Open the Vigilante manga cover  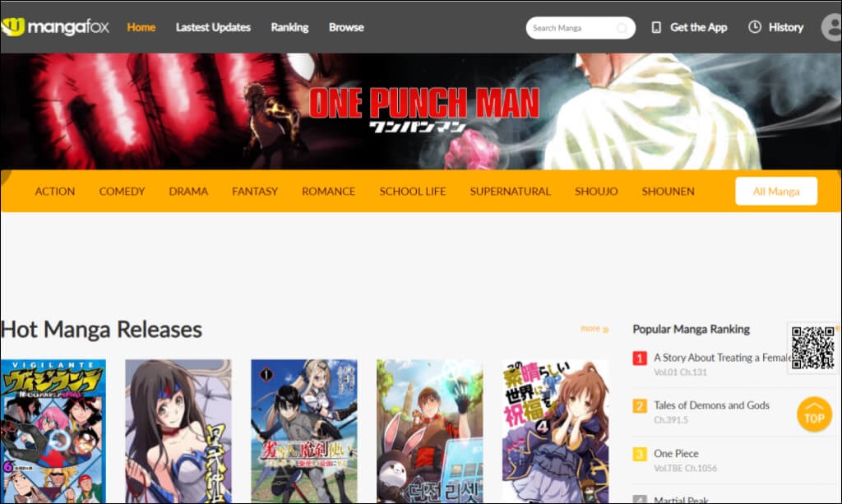[53, 431]
